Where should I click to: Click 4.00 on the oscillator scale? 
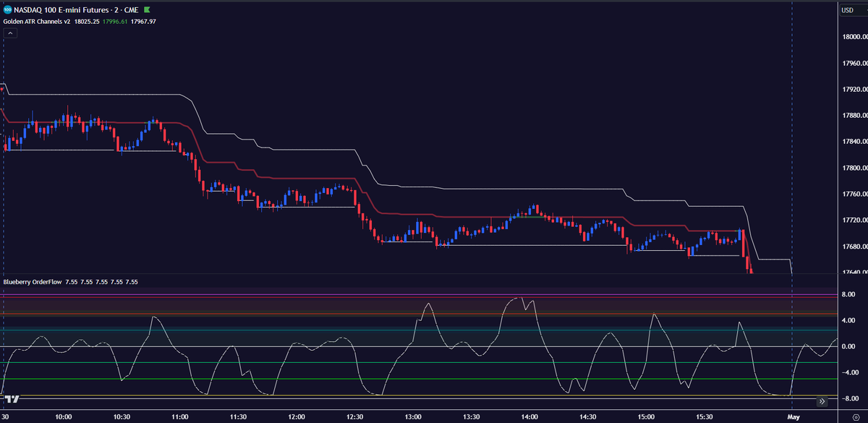(x=849, y=320)
